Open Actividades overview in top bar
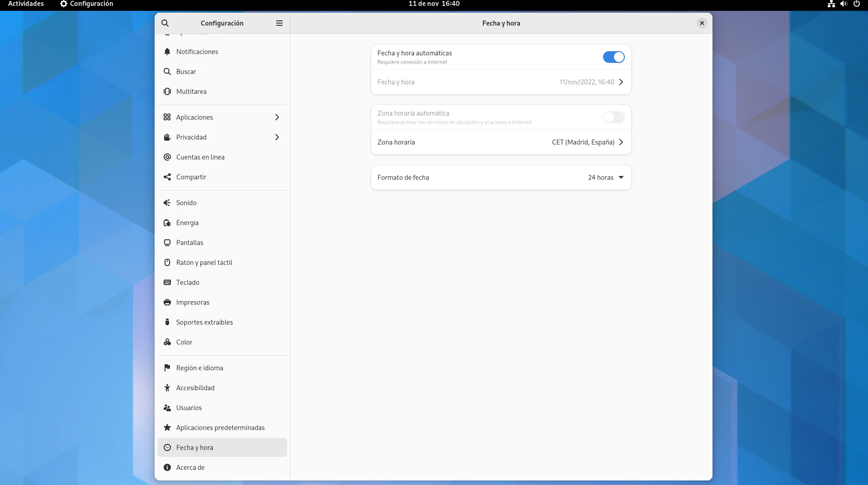Viewport: 868px width, 485px height. (26, 4)
